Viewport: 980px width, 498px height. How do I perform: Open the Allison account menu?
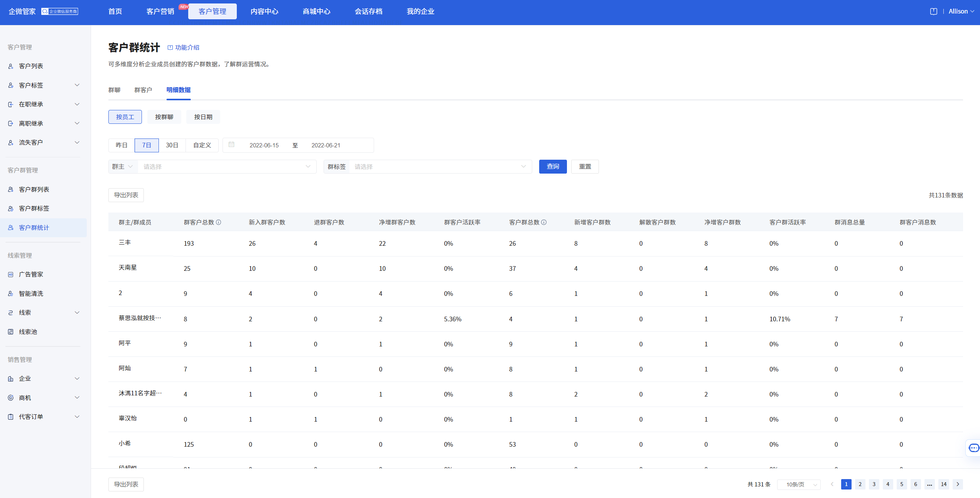(x=961, y=12)
